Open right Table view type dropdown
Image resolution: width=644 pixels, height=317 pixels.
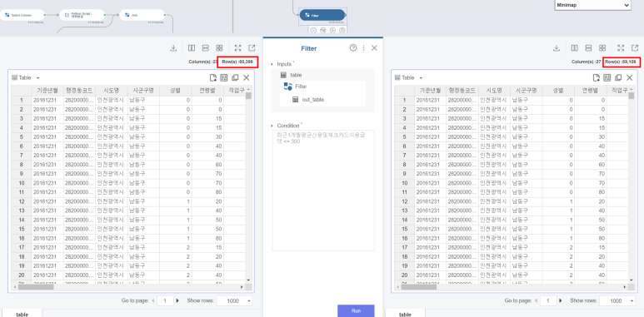421,77
